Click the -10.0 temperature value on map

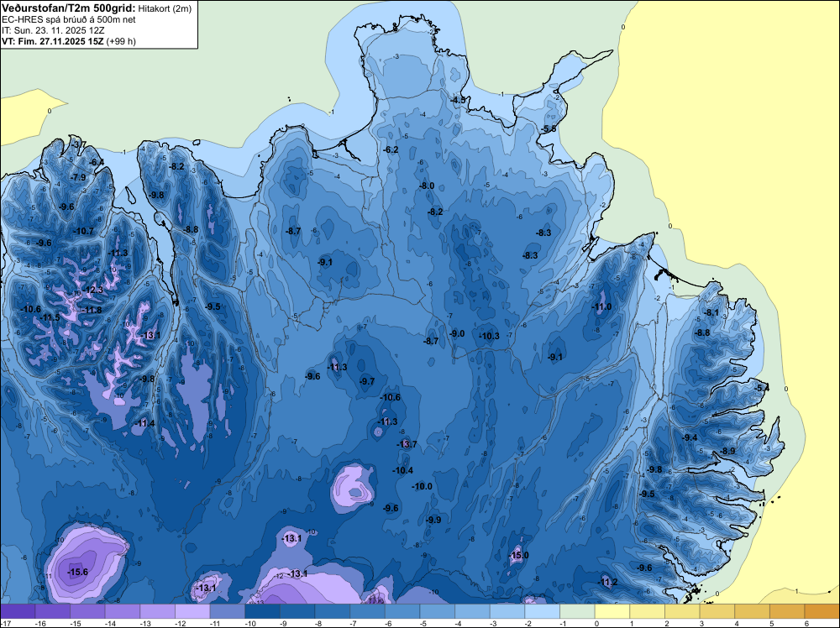[423, 486]
